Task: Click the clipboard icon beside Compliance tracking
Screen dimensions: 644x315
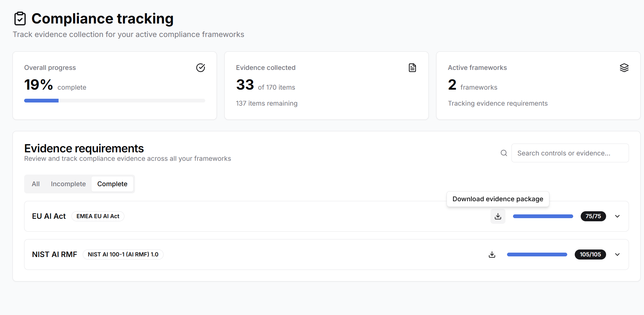Action: [x=20, y=19]
